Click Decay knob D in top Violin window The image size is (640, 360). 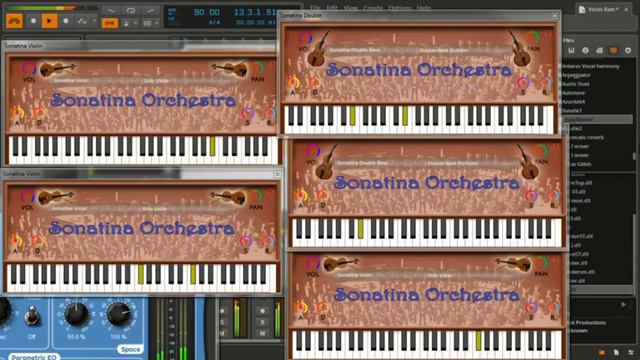[38, 113]
